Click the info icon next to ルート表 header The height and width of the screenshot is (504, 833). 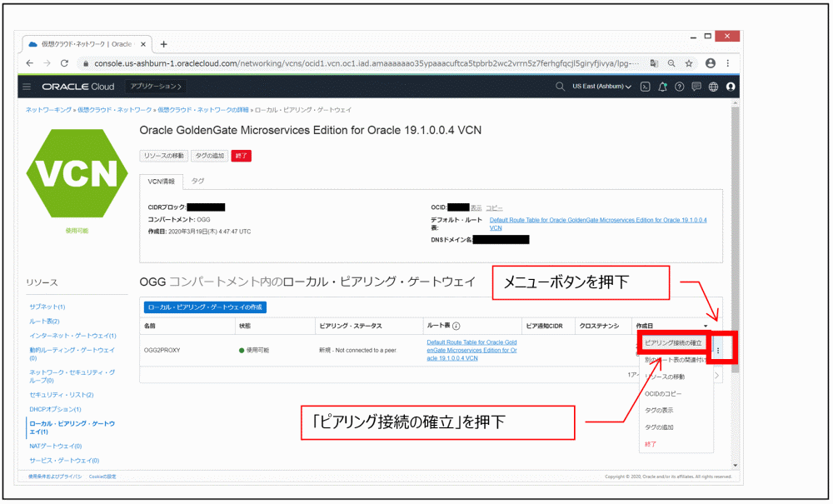point(456,326)
